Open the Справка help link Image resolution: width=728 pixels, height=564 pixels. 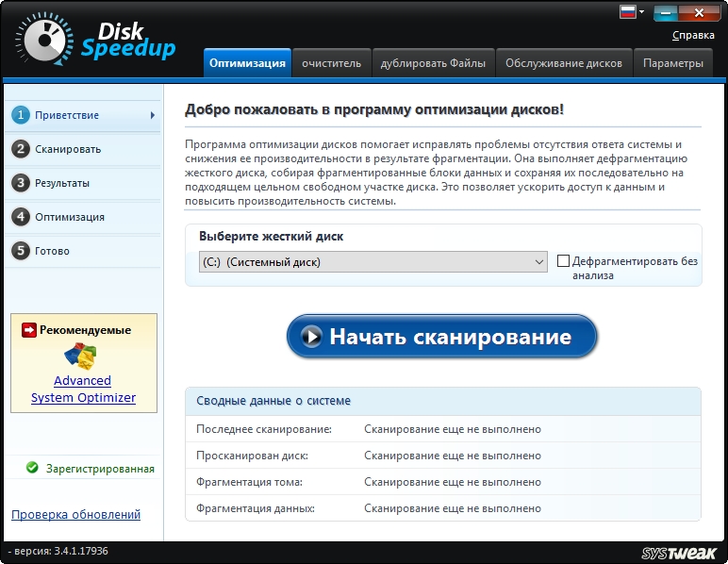tap(693, 36)
